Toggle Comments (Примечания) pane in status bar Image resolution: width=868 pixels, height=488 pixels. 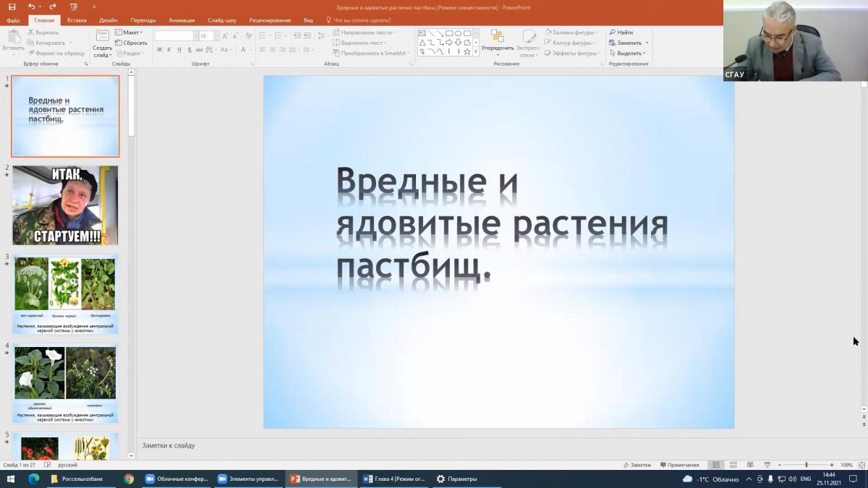679,465
